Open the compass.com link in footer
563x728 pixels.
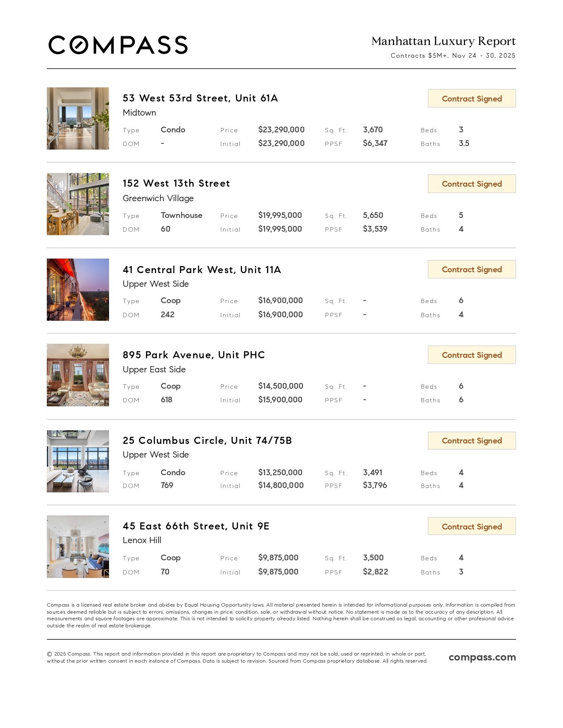tap(482, 657)
